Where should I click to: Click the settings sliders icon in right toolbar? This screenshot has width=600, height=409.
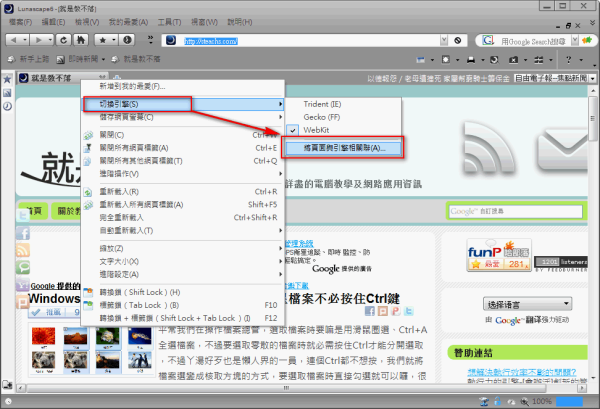pos(539,60)
